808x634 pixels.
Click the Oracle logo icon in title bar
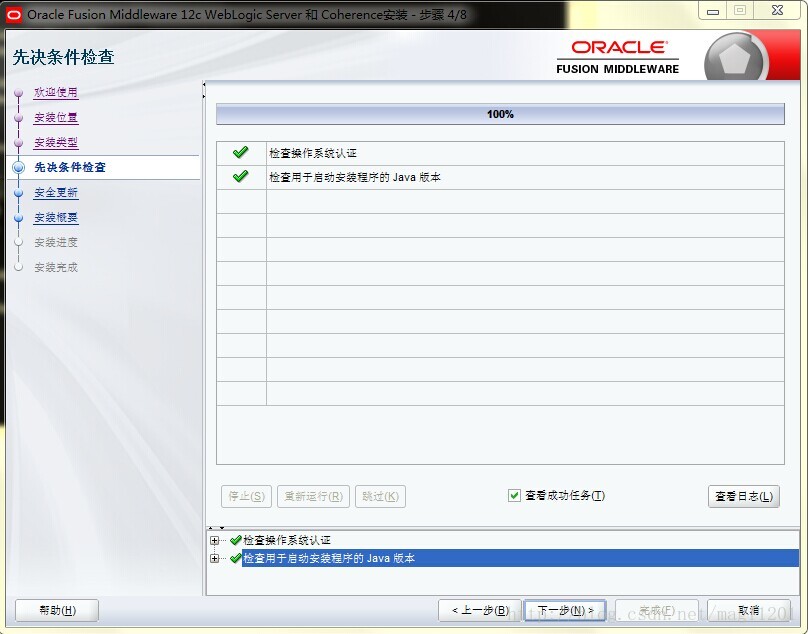coord(13,15)
